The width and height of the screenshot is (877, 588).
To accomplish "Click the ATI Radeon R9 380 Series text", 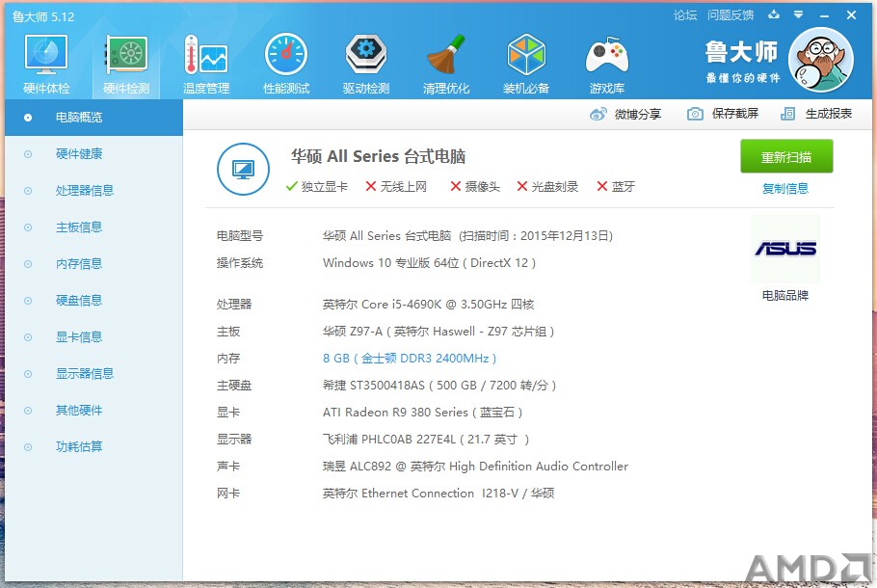I will [422, 413].
